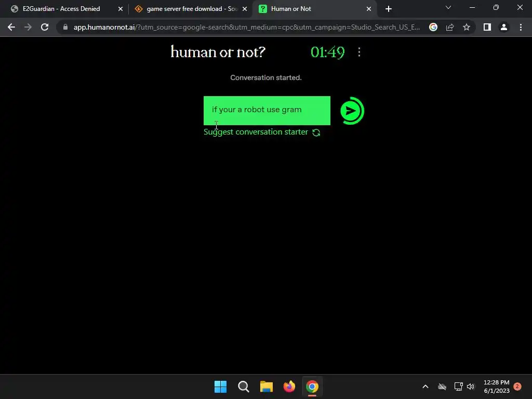Send the typed chat message

click(352, 111)
